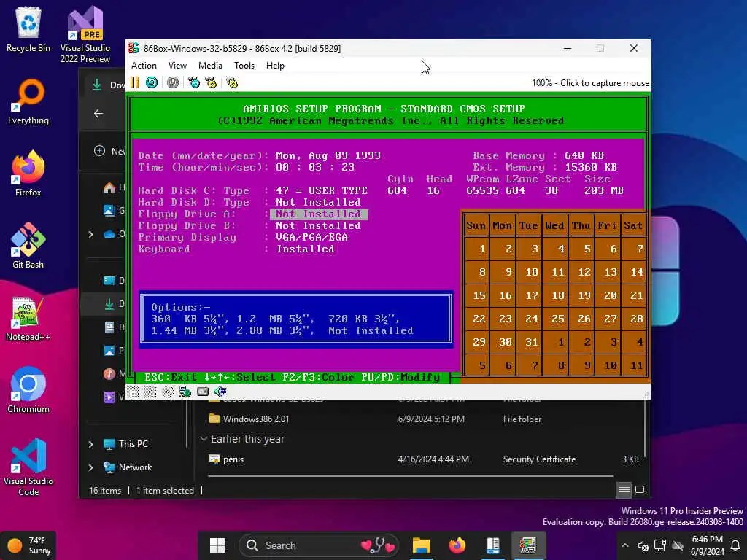747x560 pixels.
Task: Open the weather widget showing 74°F
Action: 28,545
